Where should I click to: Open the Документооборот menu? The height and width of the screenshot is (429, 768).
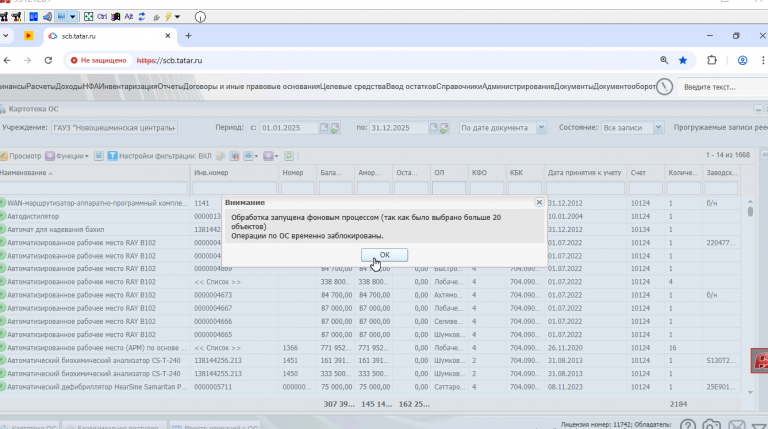click(624, 87)
